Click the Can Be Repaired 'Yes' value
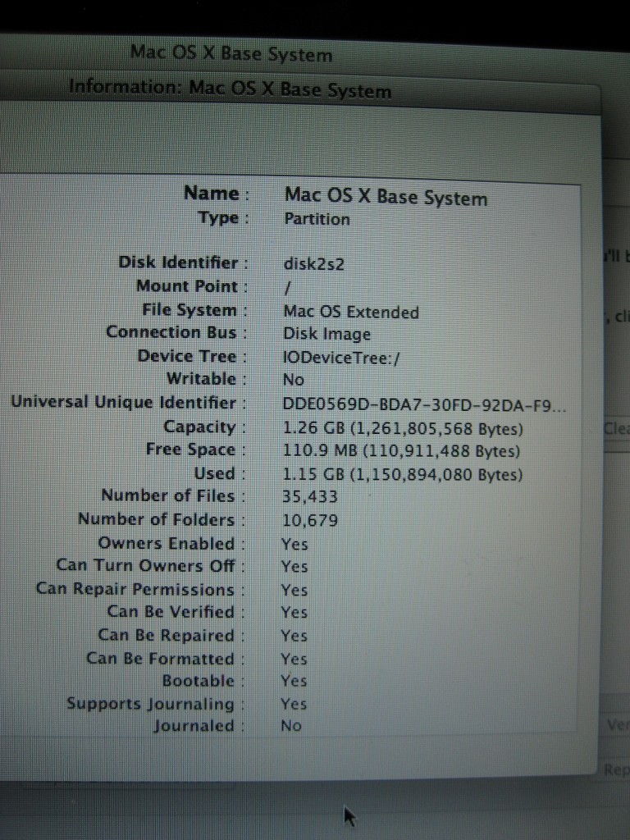Image resolution: width=630 pixels, height=840 pixels. [x=294, y=636]
